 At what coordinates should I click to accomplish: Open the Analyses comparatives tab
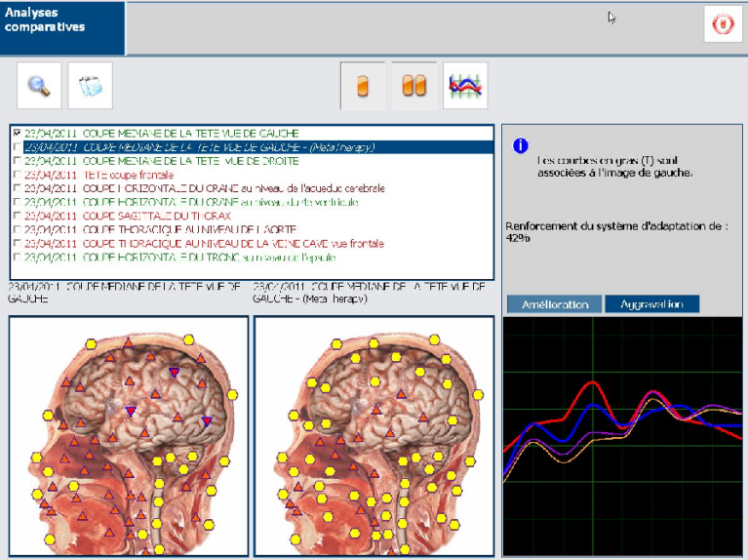click(62, 27)
